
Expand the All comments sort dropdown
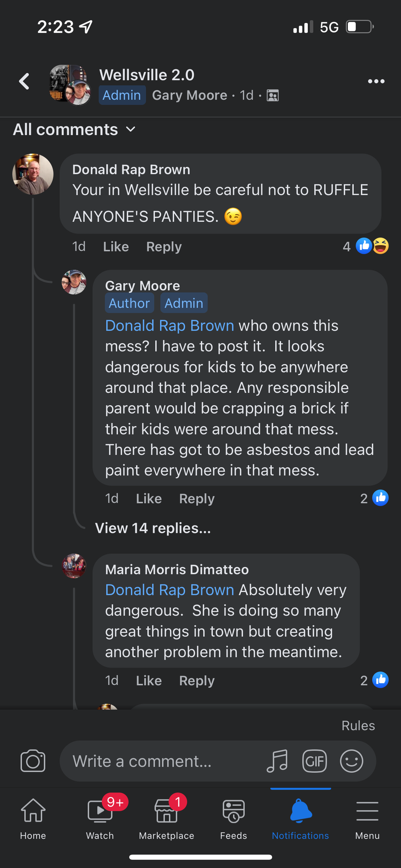pos(74,129)
